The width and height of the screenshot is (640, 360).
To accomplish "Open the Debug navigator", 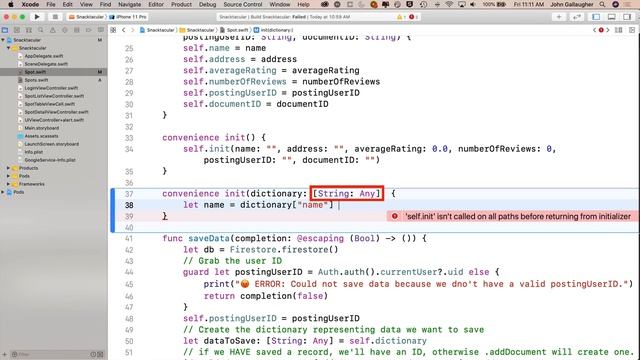I will click(76, 30).
